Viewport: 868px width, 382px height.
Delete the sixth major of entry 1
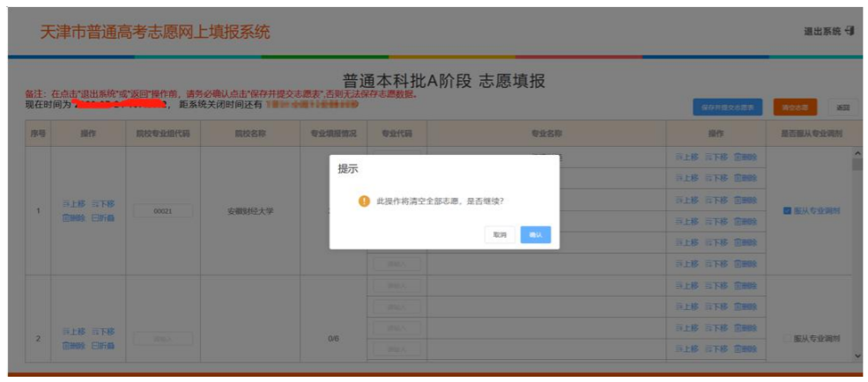point(746,264)
